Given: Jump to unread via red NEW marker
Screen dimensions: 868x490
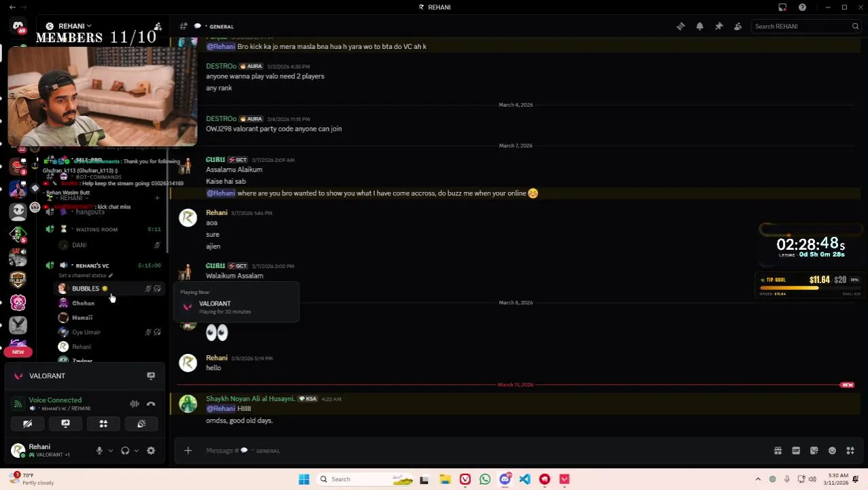Looking at the screenshot, I should (x=847, y=385).
